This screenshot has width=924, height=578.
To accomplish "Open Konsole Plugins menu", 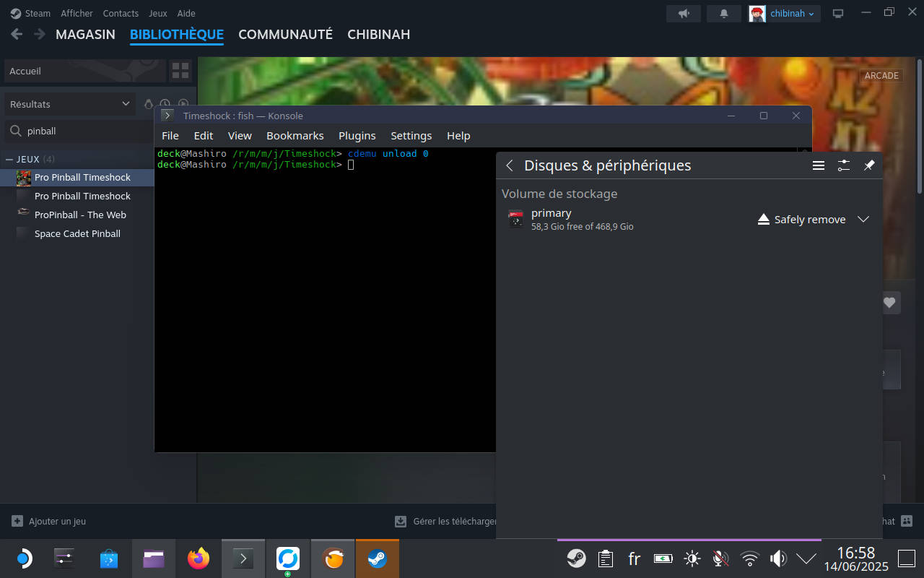I will pos(357,135).
